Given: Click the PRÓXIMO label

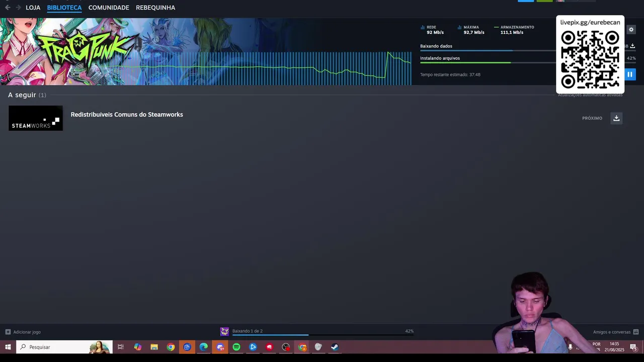Looking at the screenshot, I should [592, 118].
